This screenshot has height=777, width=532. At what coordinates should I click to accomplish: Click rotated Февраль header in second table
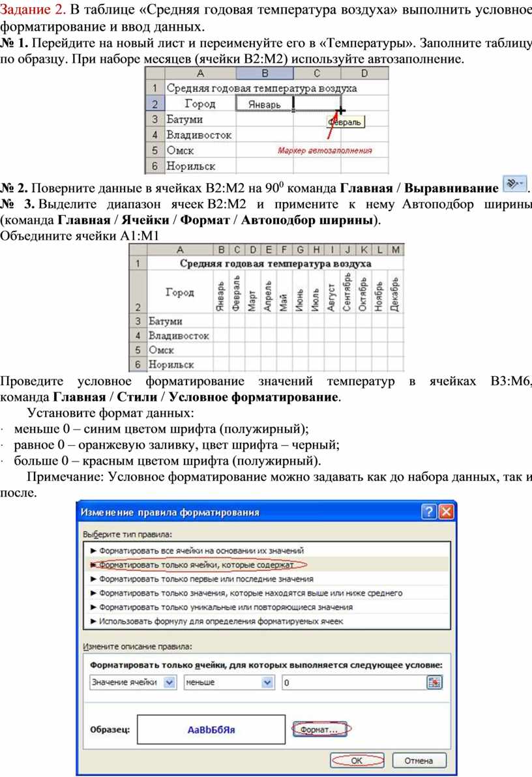[237, 292]
